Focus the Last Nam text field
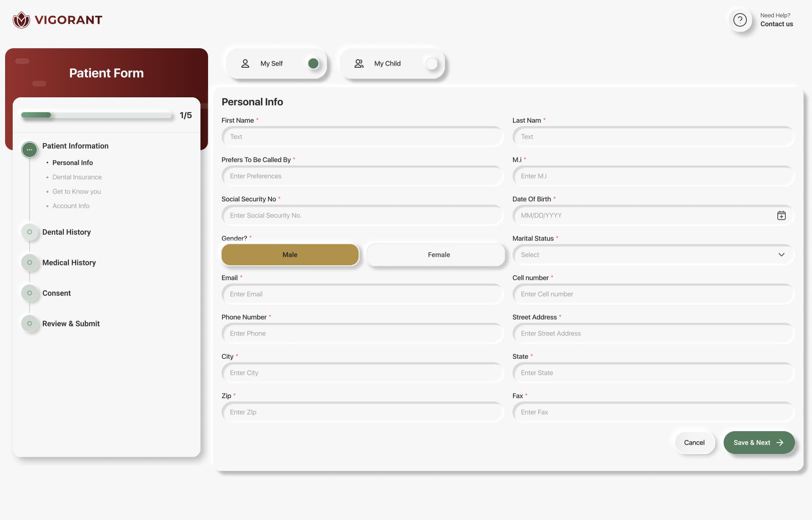 (x=653, y=137)
